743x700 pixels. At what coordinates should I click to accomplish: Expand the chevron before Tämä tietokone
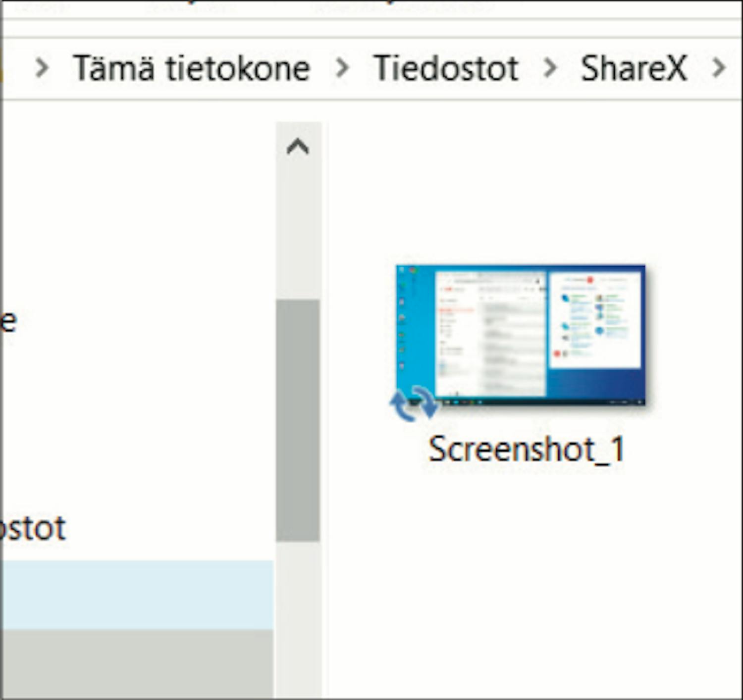43,68
